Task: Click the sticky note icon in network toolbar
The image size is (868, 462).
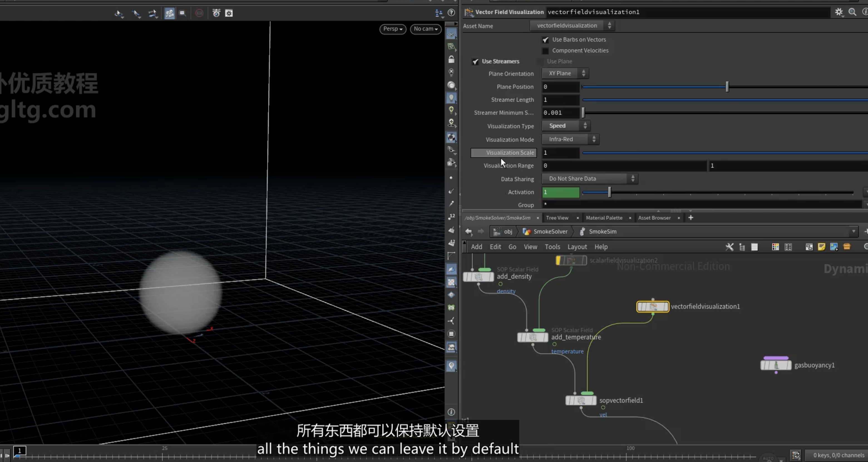Action: pyautogui.click(x=822, y=247)
